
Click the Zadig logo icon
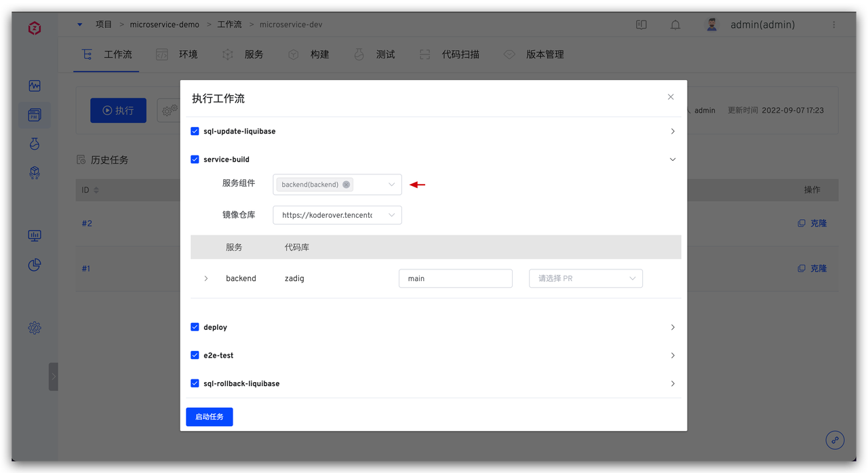tap(35, 28)
